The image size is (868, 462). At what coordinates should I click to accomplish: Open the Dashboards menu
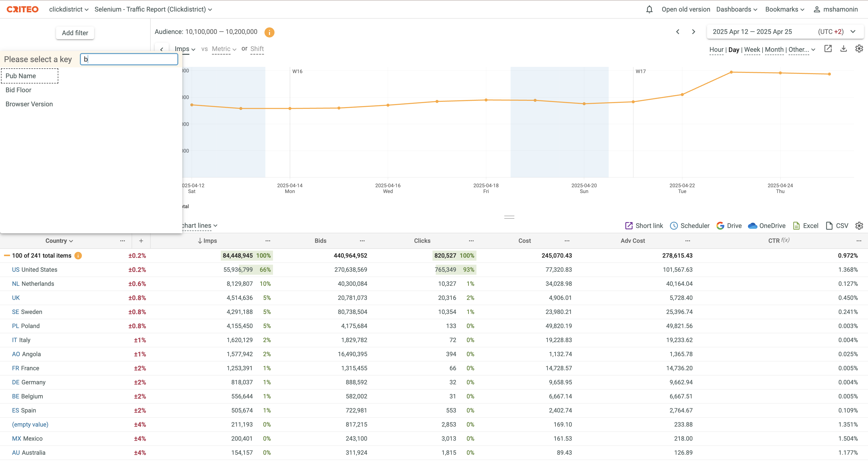pos(736,10)
